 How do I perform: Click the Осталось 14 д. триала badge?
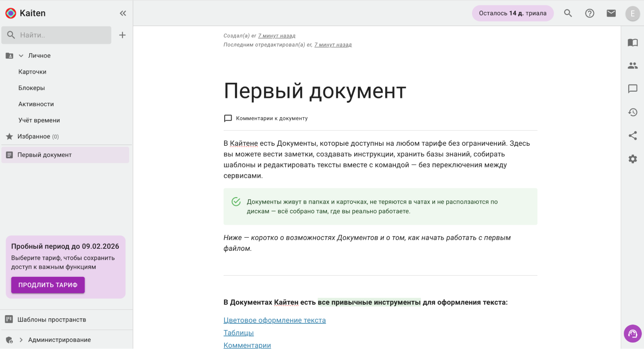(x=513, y=13)
